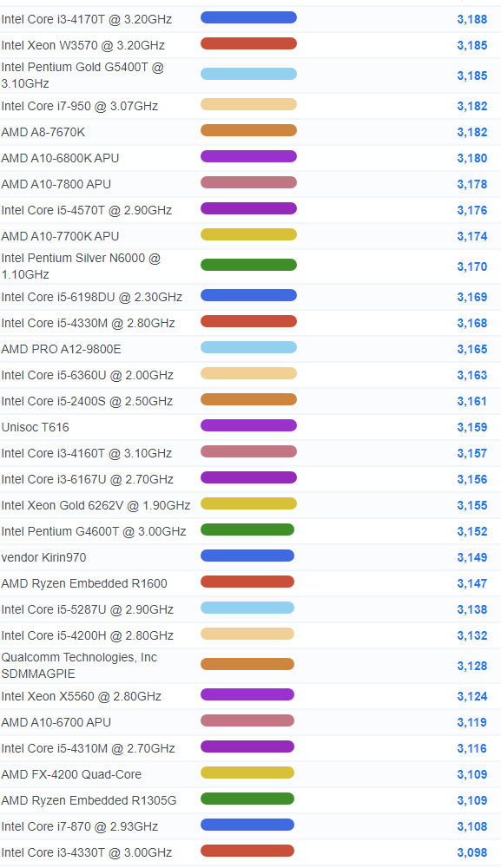Click the score 3,180
Image resolution: width=501 pixels, height=868 pixels.
[472, 158]
